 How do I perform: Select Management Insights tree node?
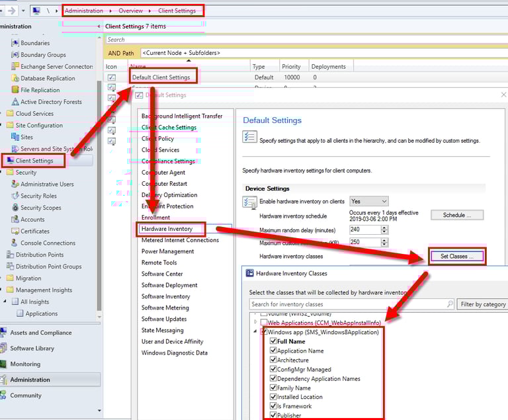pyautogui.click(x=44, y=290)
